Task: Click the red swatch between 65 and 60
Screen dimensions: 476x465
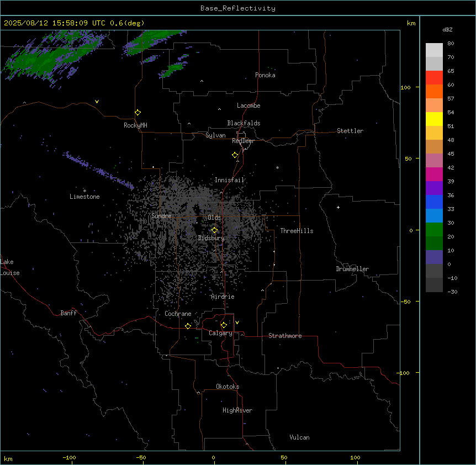Action: [x=434, y=78]
